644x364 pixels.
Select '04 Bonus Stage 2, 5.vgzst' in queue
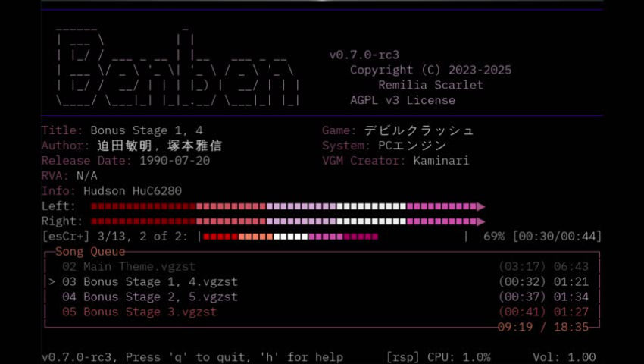[150, 297]
